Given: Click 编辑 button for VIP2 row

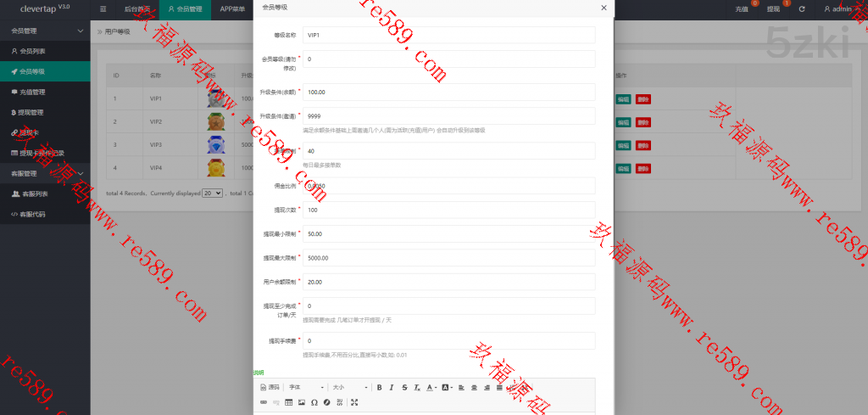Looking at the screenshot, I should tap(623, 122).
